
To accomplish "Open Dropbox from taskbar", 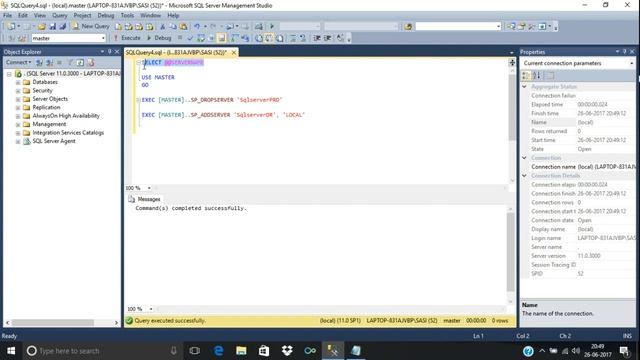I will click(x=287, y=351).
